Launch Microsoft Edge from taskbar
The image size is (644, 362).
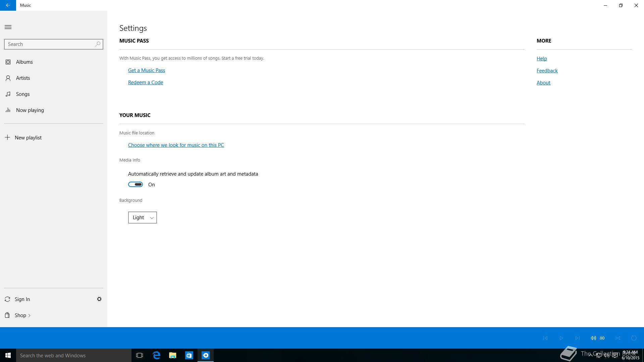tap(156, 355)
